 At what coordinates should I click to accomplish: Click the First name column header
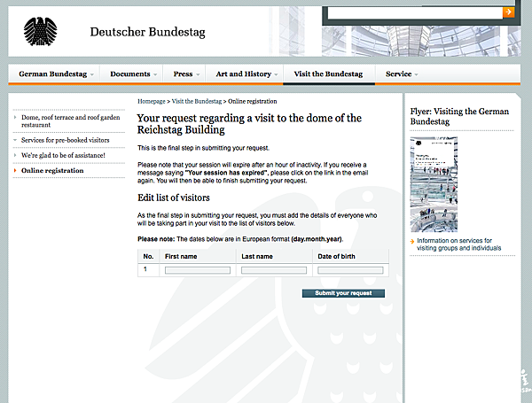[x=181, y=257]
